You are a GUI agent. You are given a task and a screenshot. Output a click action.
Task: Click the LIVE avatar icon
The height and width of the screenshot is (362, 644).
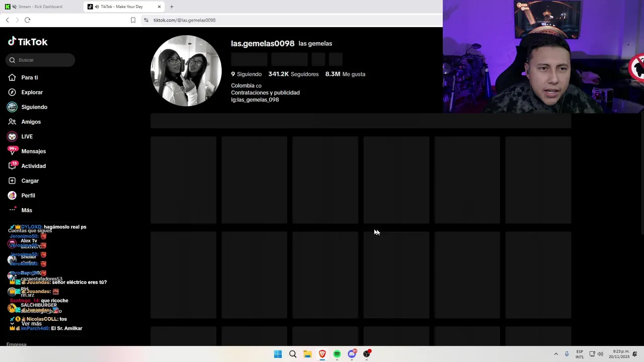[x=12, y=136]
